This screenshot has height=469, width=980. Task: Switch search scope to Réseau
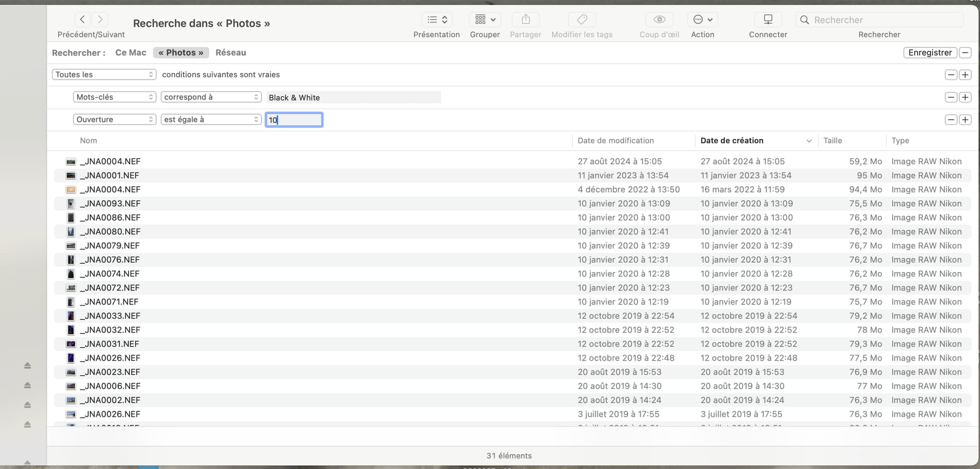230,53
